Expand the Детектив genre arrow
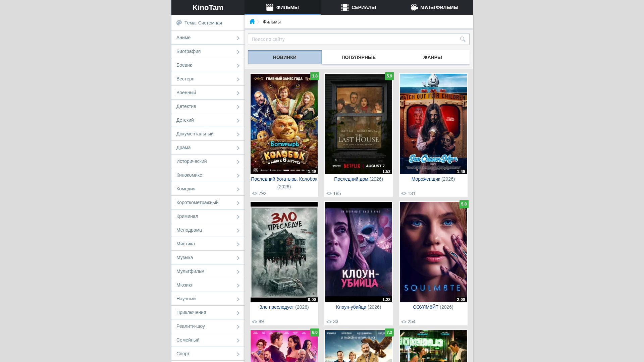This screenshot has width=644, height=362. (x=238, y=107)
